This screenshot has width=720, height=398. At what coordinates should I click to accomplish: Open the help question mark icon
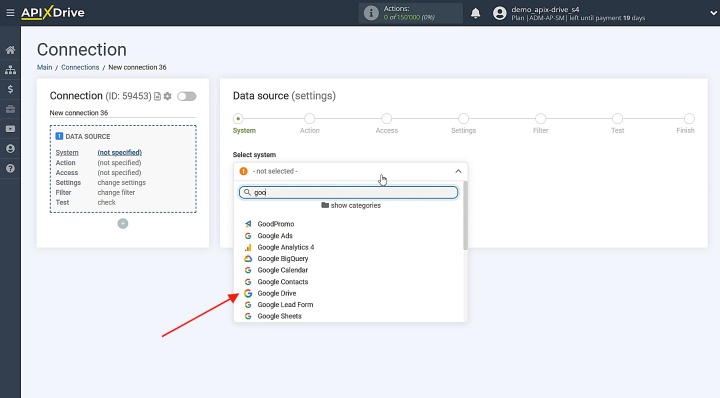point(10,168)
